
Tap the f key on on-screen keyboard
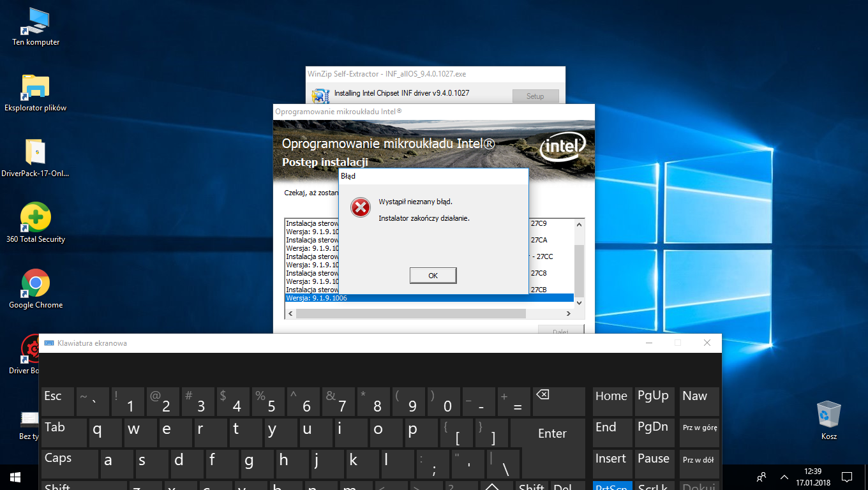tap(222, 464)
